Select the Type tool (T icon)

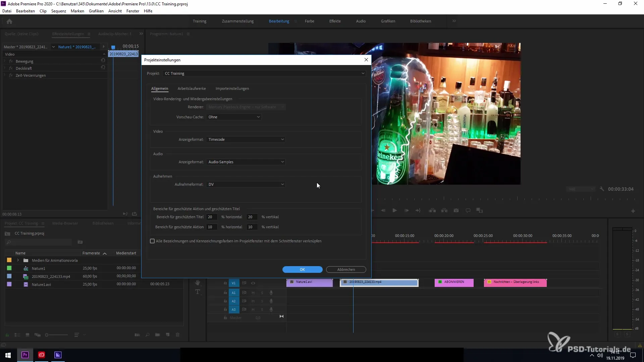[198, 292]
